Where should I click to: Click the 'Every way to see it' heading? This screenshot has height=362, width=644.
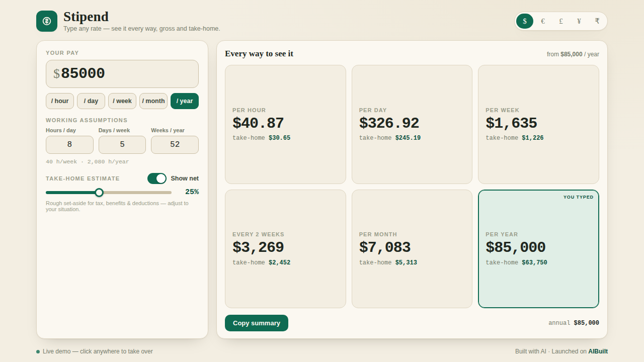pos(259,54)
